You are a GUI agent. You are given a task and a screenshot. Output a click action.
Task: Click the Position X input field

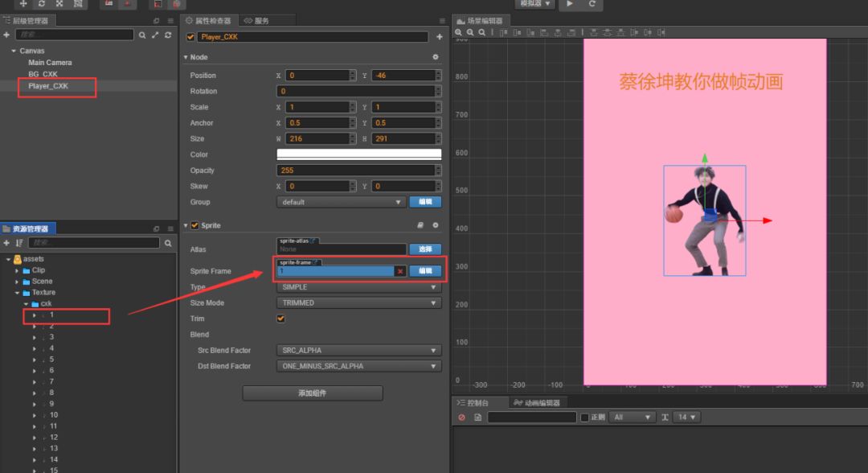(317, 76)
